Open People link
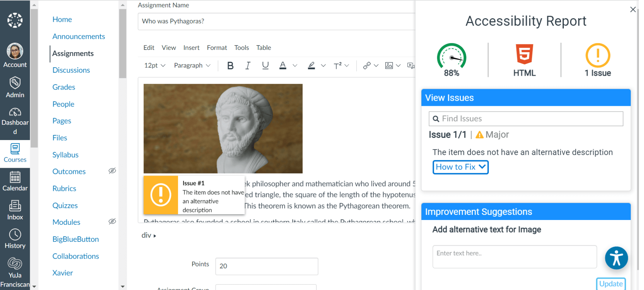This screenshot has height=290, width=644. [63, 104]
